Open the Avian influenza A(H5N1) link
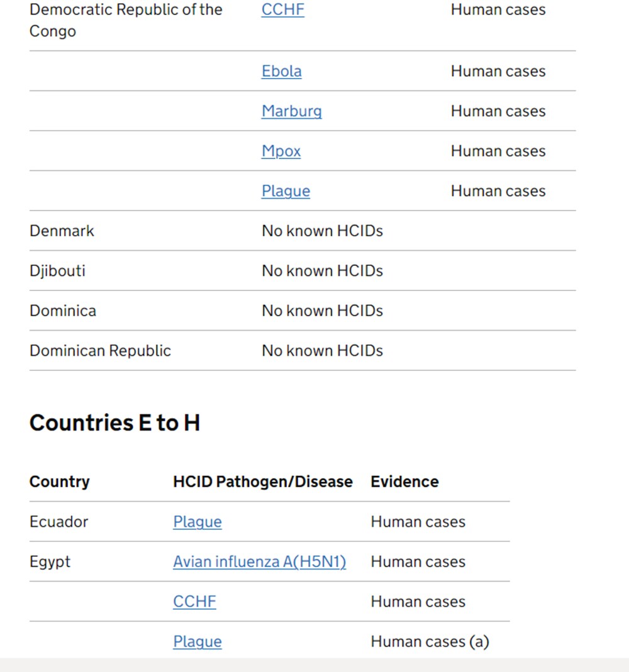The height and width of the screenshot is (672, 629). pos(259,562)
